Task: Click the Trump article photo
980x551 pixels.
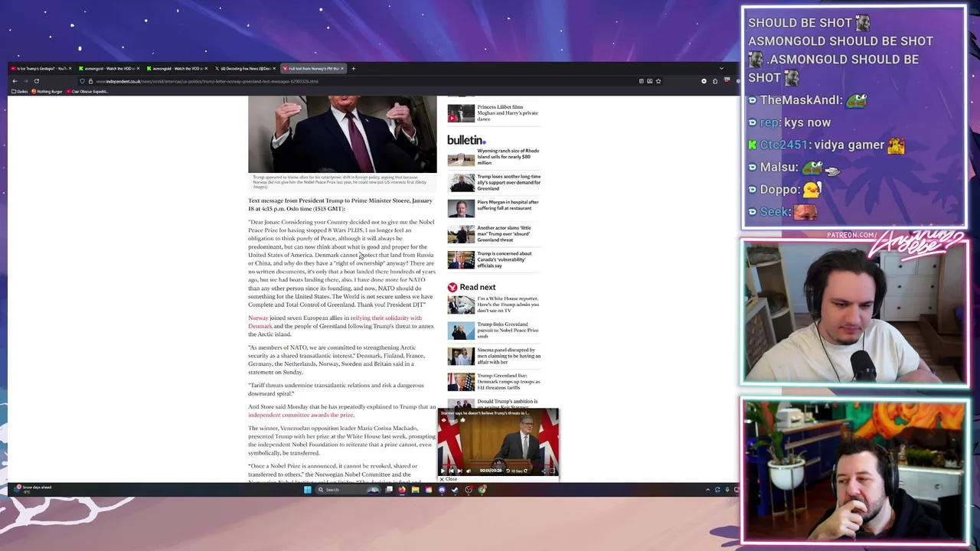Action: [342, 134]
